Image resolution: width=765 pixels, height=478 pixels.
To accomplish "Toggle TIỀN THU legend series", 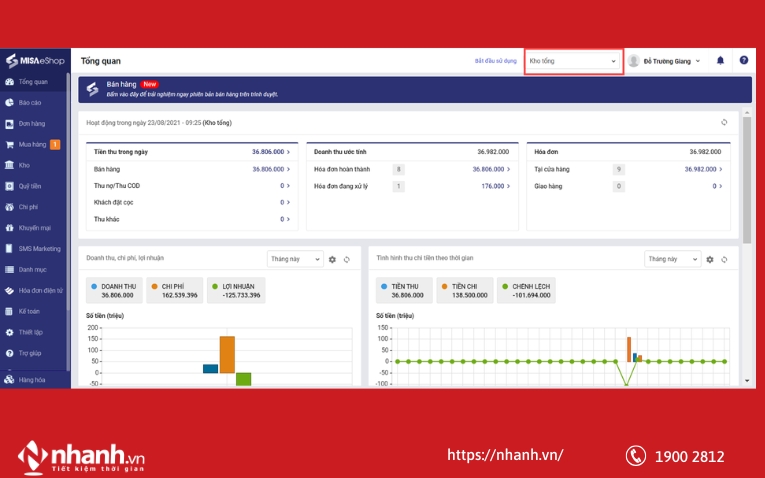I will click(404, 291).
